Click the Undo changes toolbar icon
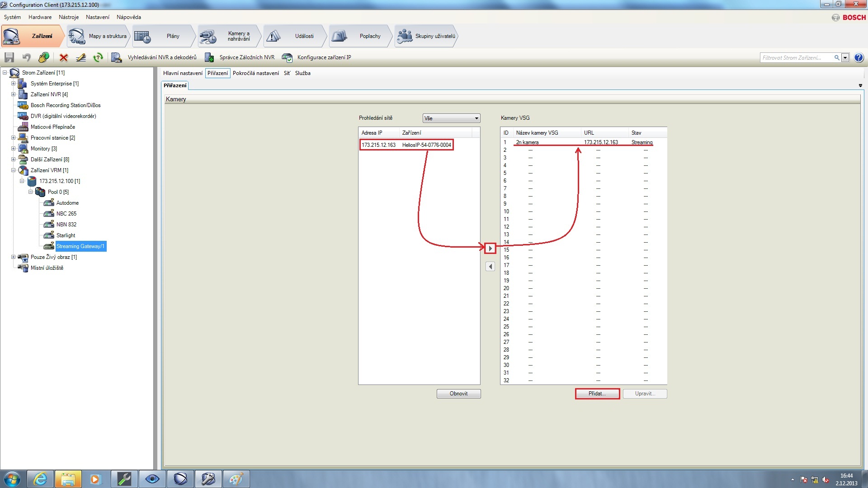The height and width of the screenshot is (488, 868). (x=26, y=57)
